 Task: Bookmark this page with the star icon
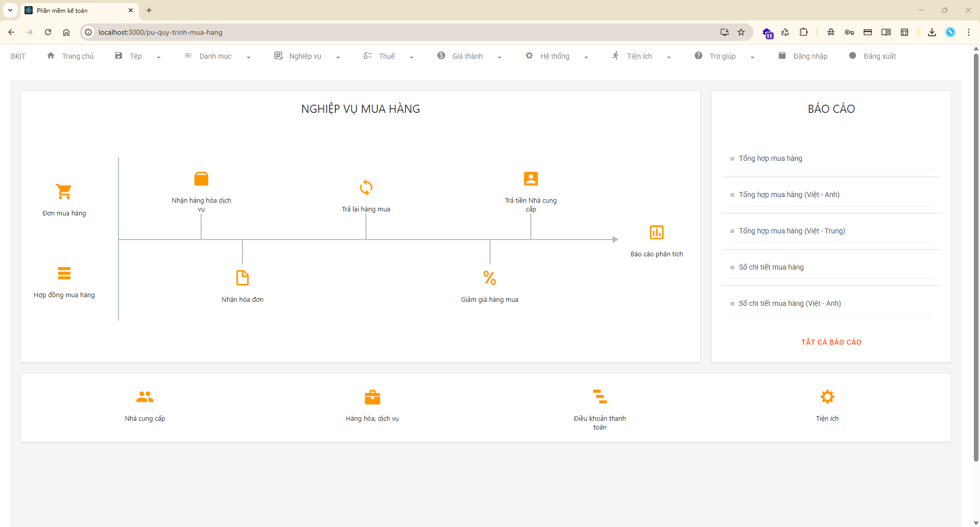pyautogui.click(x=741, y=32)
